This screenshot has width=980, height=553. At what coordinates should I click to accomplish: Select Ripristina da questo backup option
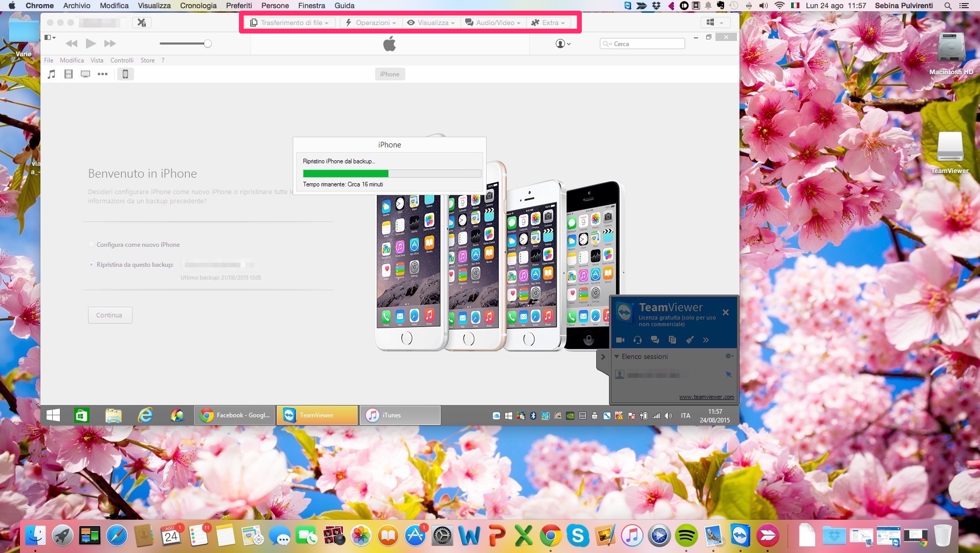92,265
